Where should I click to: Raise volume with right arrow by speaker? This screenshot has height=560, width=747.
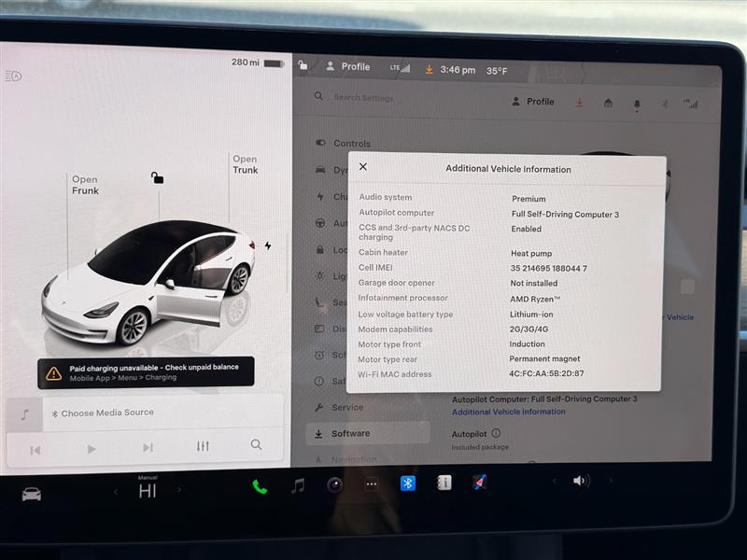coord(611,481)
